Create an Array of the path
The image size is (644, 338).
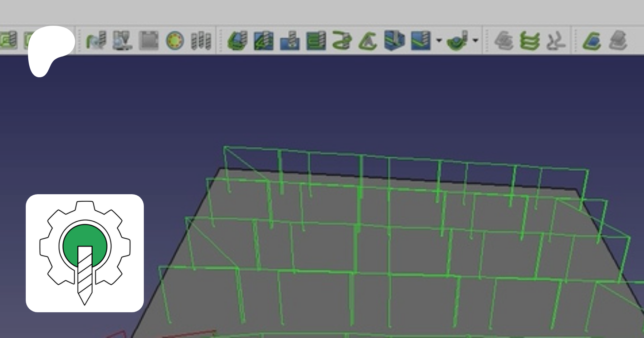504,40
